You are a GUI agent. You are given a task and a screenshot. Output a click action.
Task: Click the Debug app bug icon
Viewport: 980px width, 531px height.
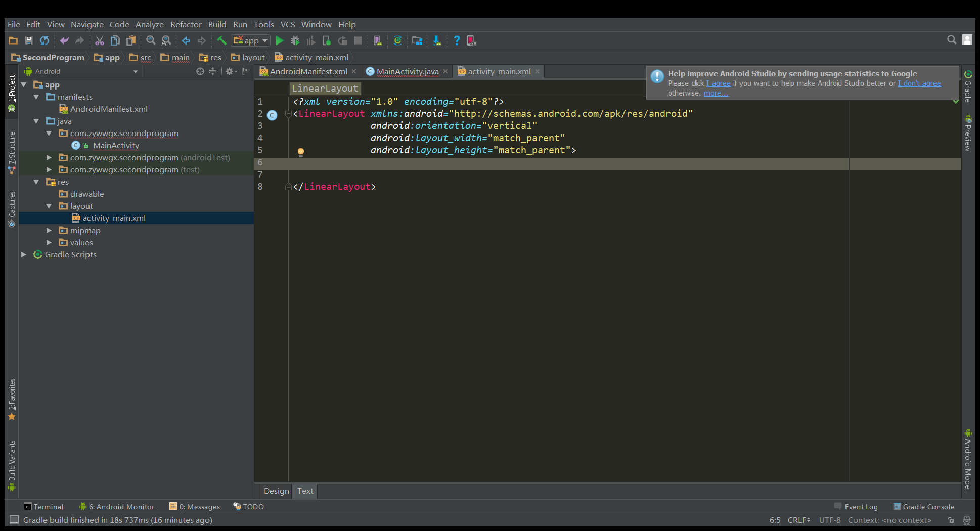click(295, 41)
